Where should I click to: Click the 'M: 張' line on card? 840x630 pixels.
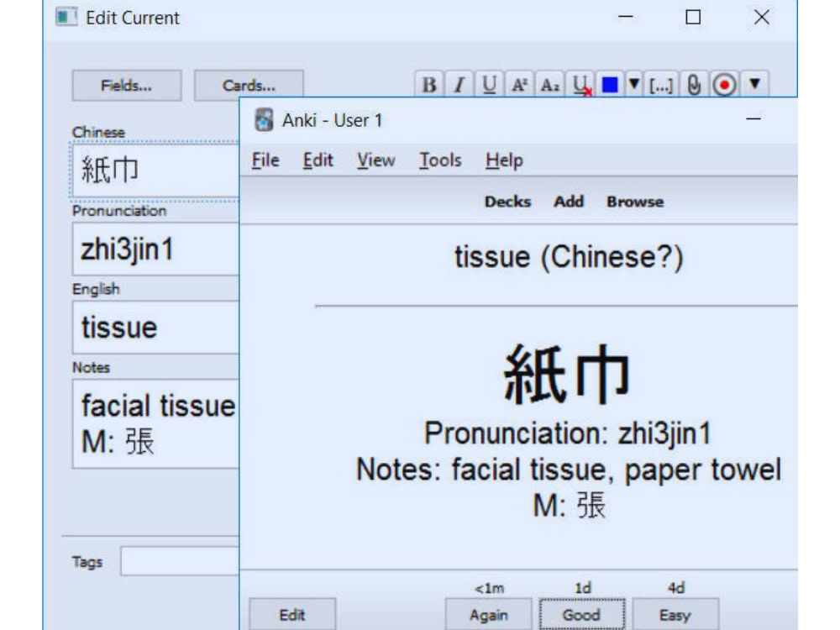point(570,505)
